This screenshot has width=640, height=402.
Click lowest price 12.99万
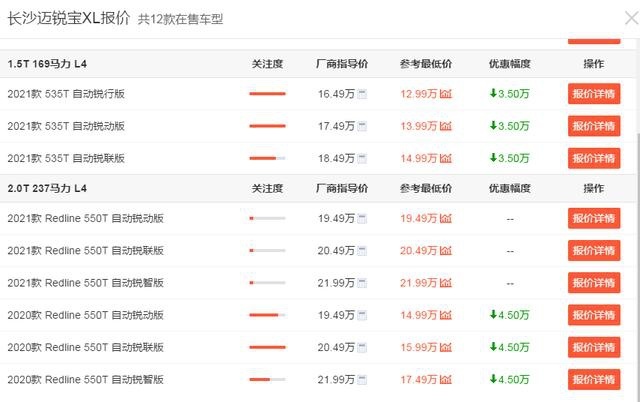[419, 94]
